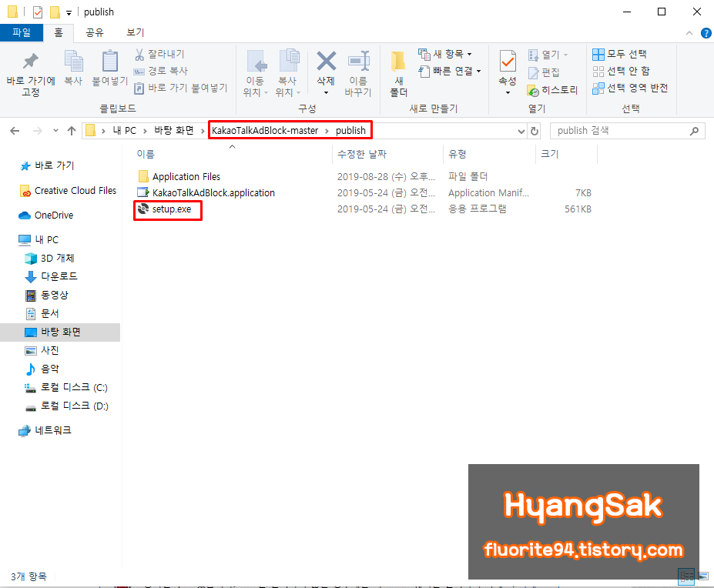The height and width of the screenshot is (588, 714).
Task: Click the Up one level arrow
Action: 72,131
